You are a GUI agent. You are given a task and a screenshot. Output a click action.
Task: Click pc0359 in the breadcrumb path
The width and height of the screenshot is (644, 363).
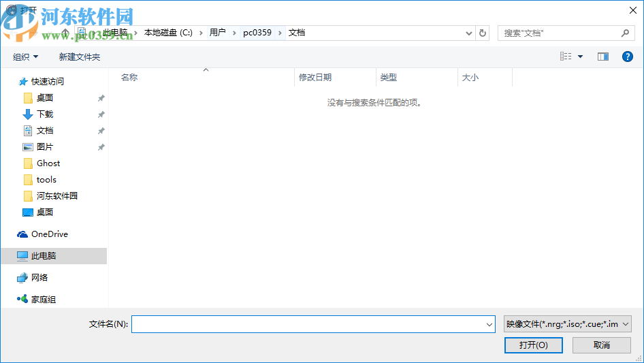point(257,33)
